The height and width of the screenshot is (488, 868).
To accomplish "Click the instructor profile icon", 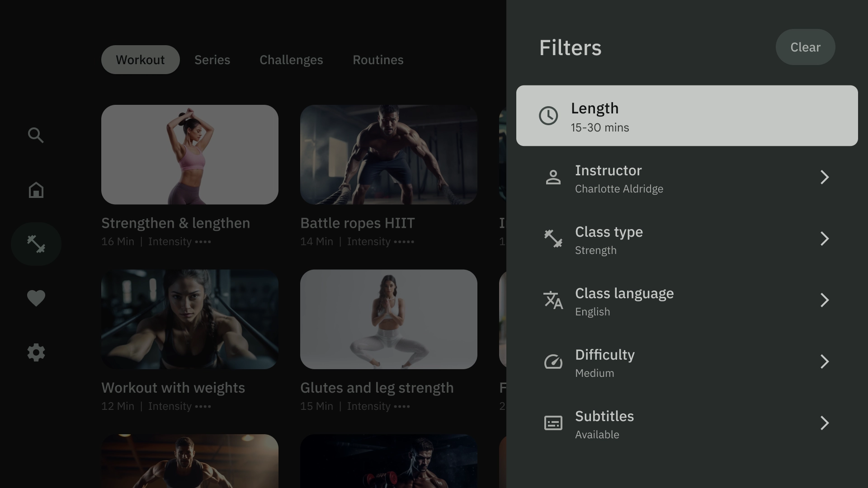I will [x=552, y=177].
